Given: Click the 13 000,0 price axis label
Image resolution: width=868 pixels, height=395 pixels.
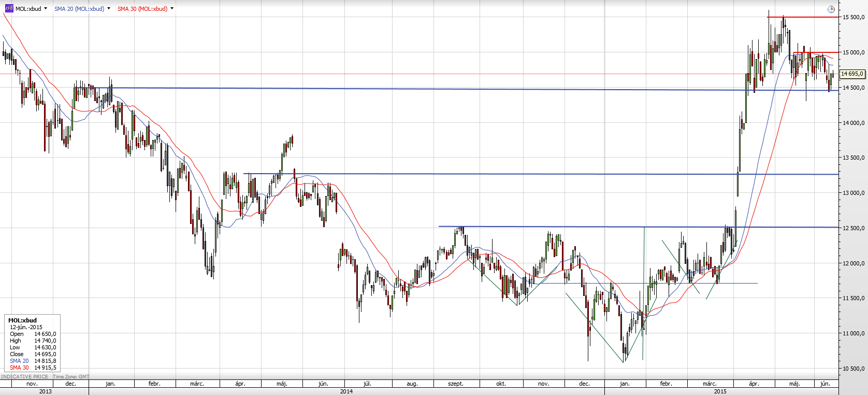Looking at the screenshot, I should click(x=853, y=193).
